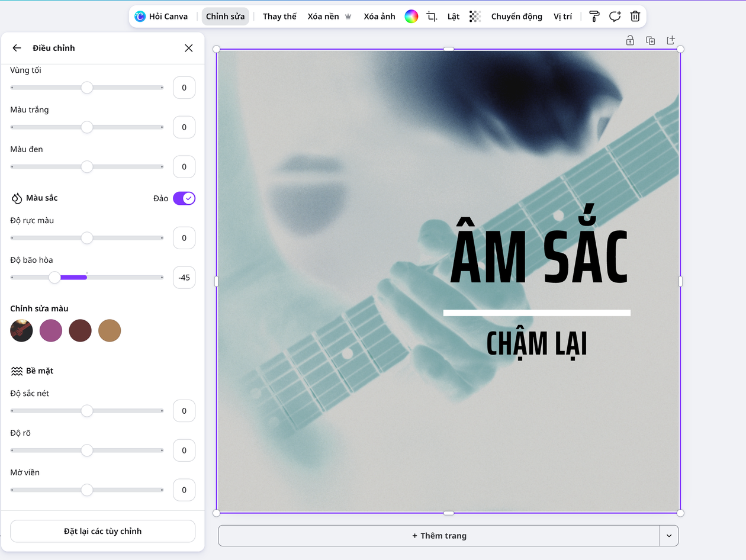Screen dimensions: 746x560
Task: Click the crown icon beside Xóa nền
Action: (x=348, y=17)
